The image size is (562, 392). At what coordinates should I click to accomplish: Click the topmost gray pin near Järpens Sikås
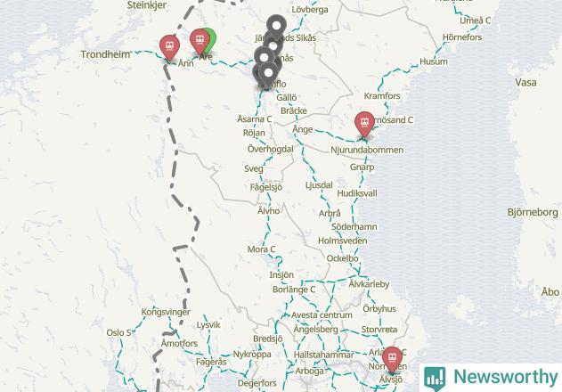[276, 27]
